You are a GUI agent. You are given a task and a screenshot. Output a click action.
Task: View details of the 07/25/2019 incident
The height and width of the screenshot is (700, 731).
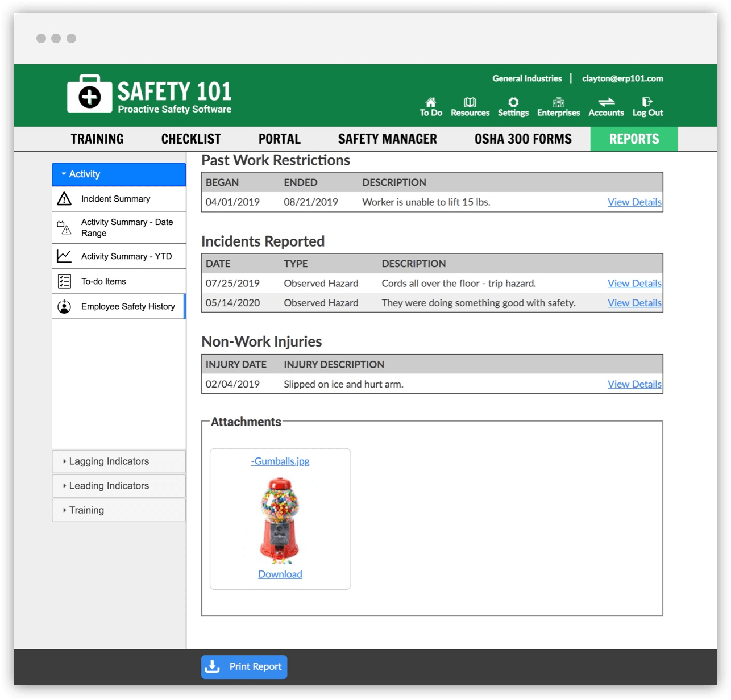pyautogui.click(x=634, y=284)
